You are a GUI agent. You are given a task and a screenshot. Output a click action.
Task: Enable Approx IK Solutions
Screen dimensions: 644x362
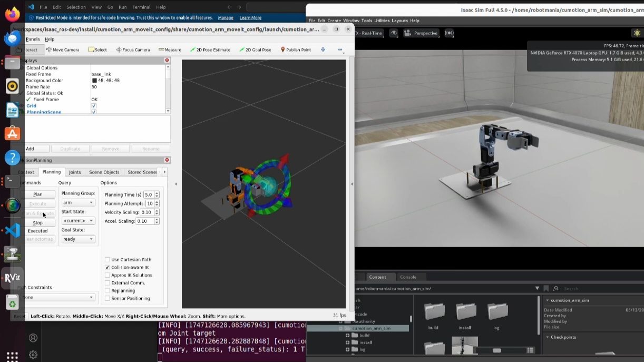pos(108,275)
